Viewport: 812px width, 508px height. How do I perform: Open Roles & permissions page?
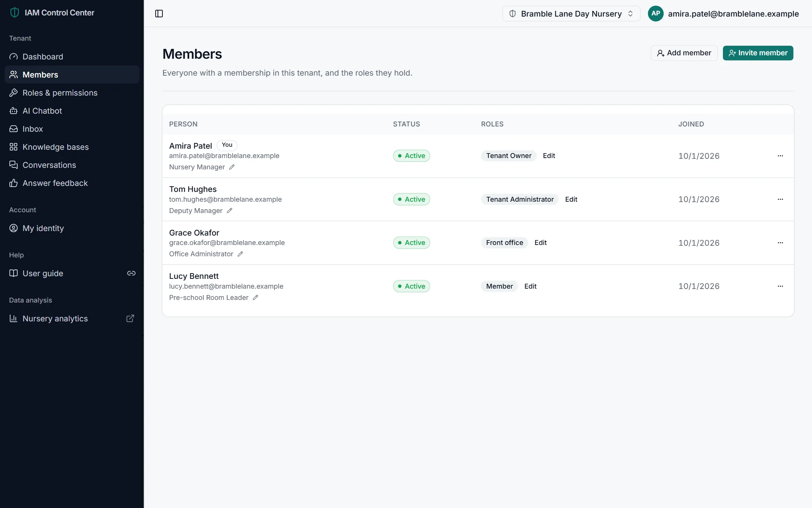point(72,93)
